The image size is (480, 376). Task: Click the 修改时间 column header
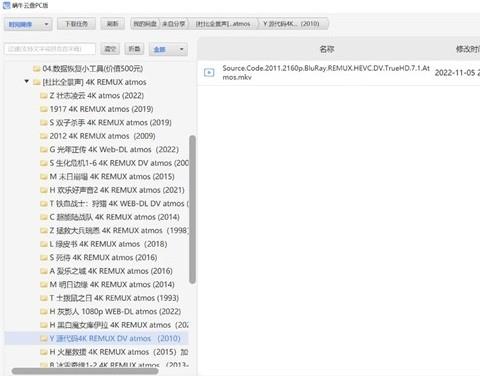pyautogui.click(x=467, y=49)
